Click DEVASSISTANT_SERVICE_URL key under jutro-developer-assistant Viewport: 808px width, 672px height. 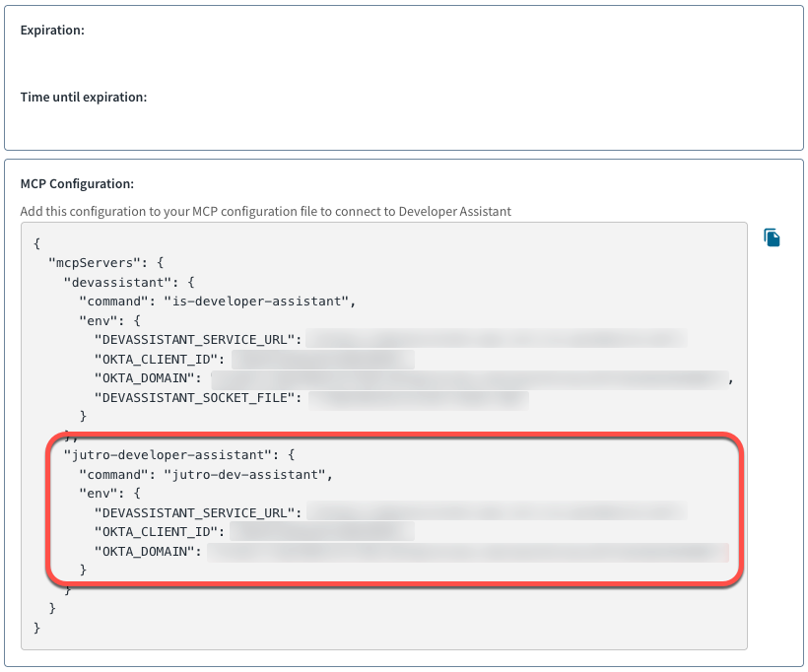pos(194,513)
